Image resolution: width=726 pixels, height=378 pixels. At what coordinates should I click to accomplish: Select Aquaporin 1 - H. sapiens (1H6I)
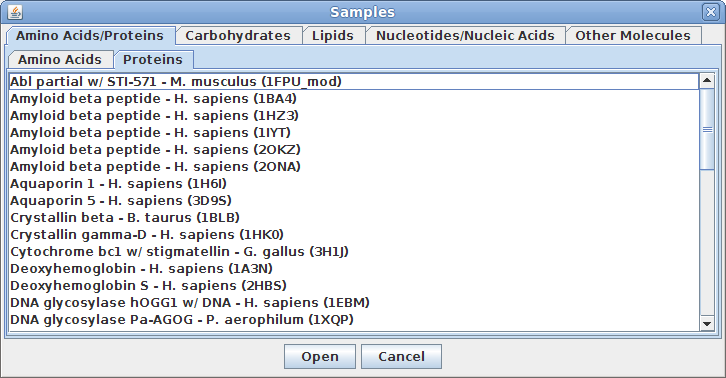point(354,184)
